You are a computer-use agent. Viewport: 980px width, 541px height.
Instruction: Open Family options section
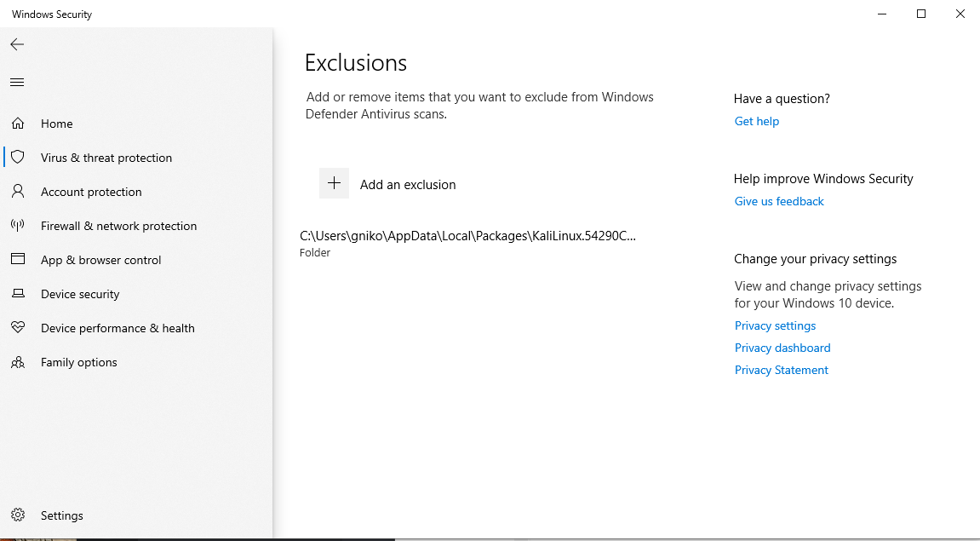[x=78, y=362]
